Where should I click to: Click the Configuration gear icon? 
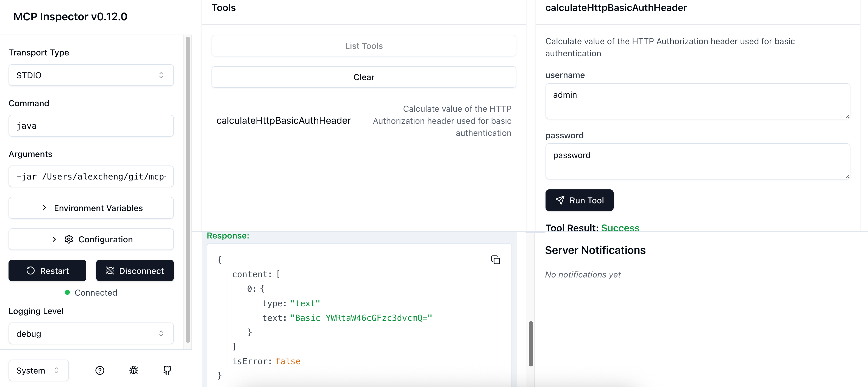tap(69, 239)
